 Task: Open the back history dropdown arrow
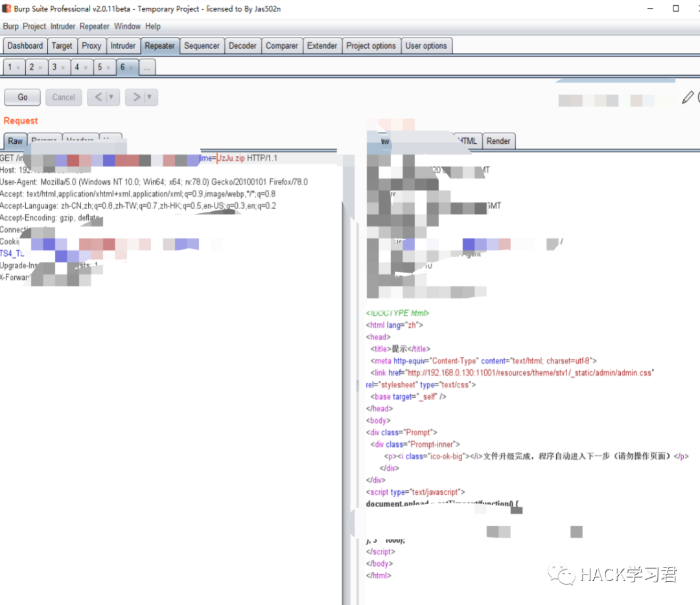pos(111,97)
